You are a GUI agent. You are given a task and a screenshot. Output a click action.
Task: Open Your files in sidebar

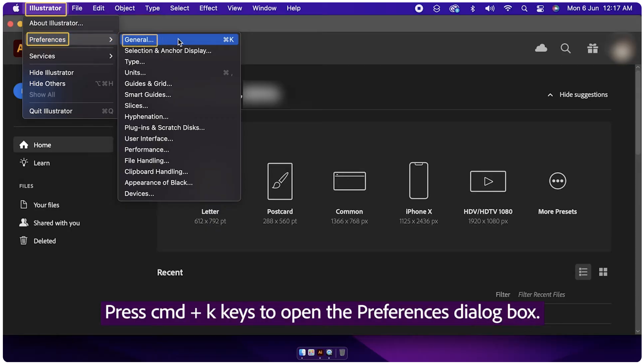(46, 205)
